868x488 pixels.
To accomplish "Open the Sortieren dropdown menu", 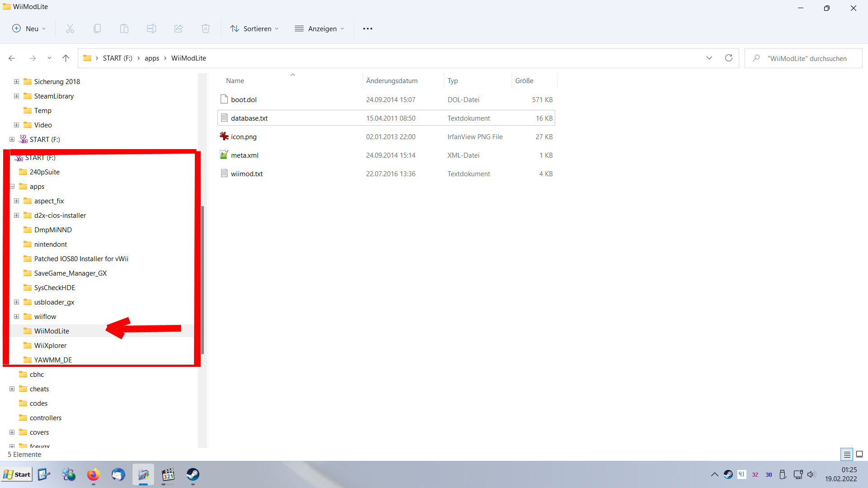I will pos(255,28).
